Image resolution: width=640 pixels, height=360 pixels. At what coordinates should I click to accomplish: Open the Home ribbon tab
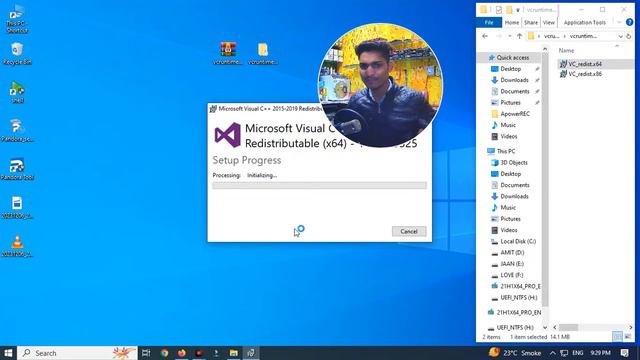[x=512, y=22]
